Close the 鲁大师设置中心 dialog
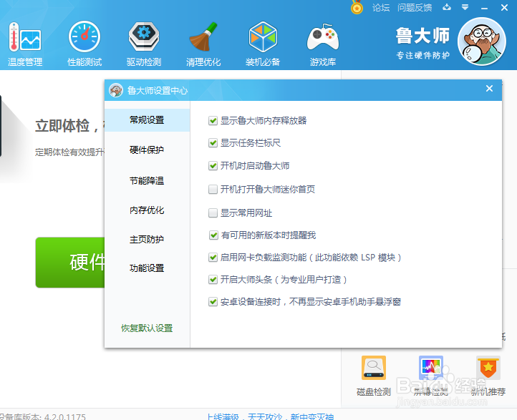 click(489, 88)
